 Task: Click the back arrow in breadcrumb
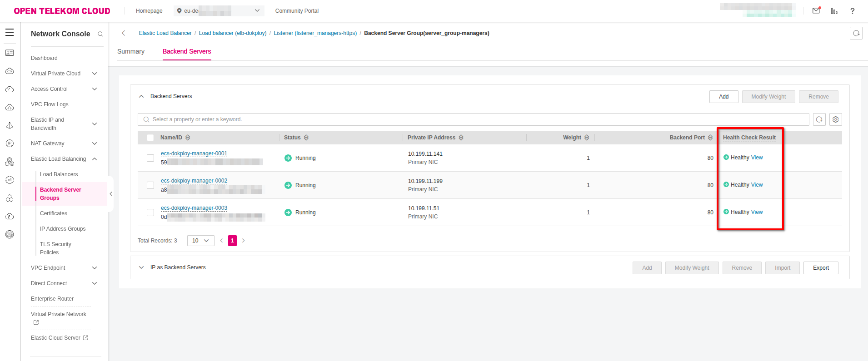(x=123, y=33)
